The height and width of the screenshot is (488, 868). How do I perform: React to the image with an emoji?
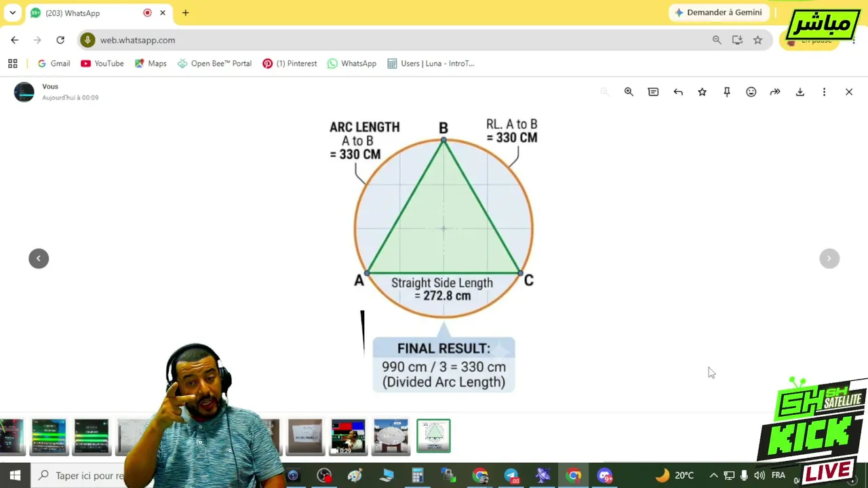[x=751, y=91]
